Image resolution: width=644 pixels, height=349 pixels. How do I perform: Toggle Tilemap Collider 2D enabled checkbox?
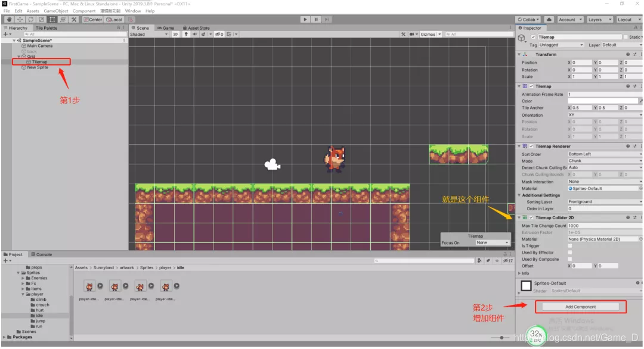pyautogui.click(x=531, y=218)
